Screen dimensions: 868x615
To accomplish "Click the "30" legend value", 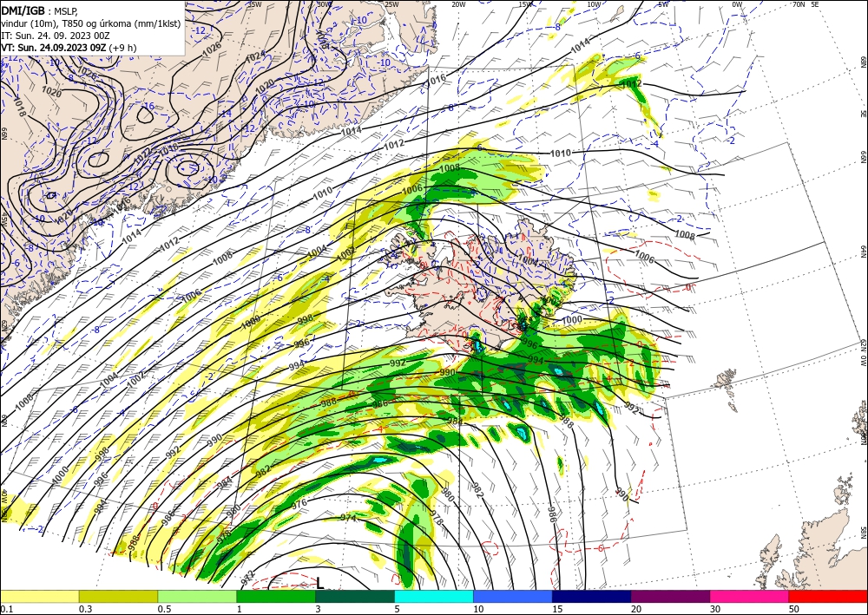I will [716, 609].
